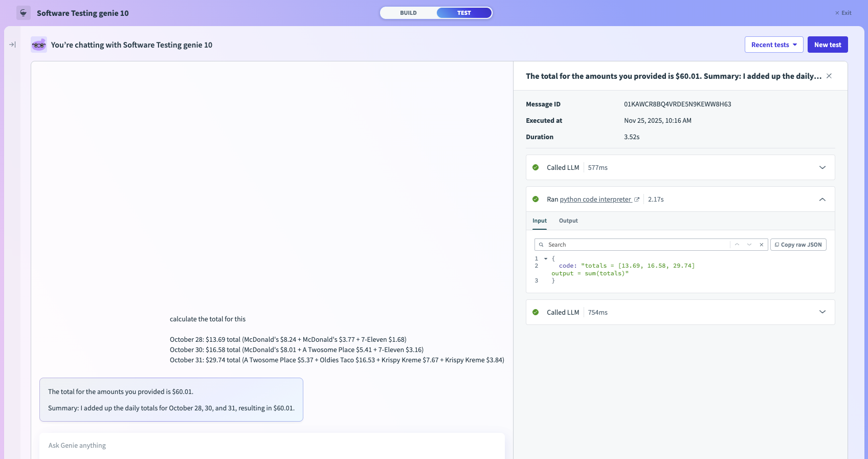Image resolution: width=868 pixels, height=459 pixels.
Task: Click the Duration 3.52s value
Action: [x=632, y=137]
